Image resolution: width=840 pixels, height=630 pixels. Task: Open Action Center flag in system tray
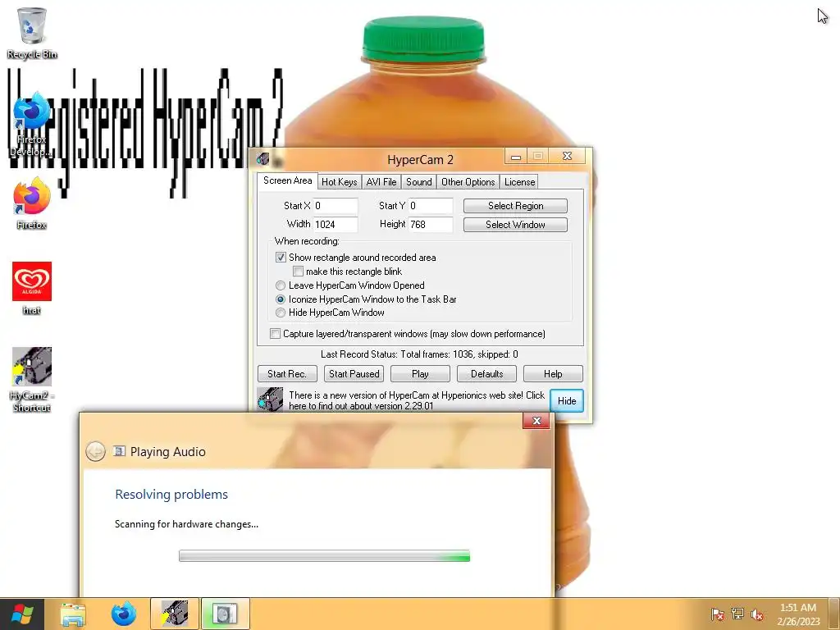click(717, 614)
